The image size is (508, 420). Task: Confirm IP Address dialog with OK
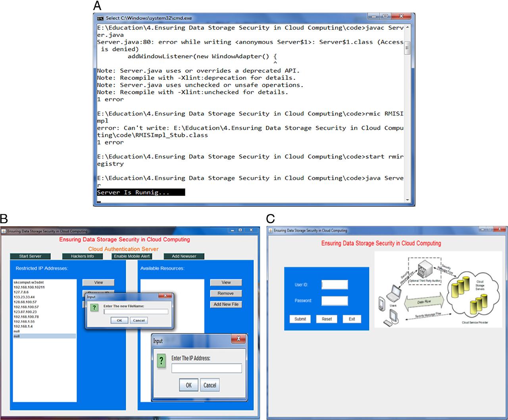189,385
